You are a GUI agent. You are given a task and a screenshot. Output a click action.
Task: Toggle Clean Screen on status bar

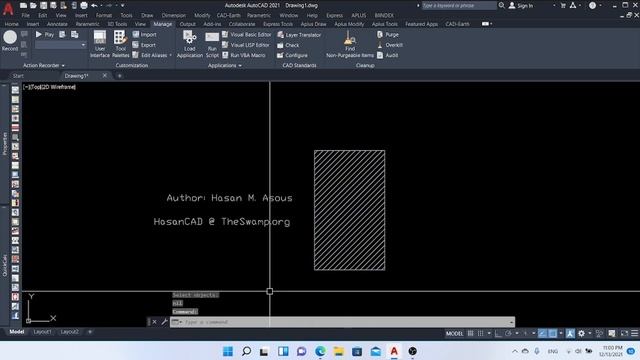click(624, 333)
